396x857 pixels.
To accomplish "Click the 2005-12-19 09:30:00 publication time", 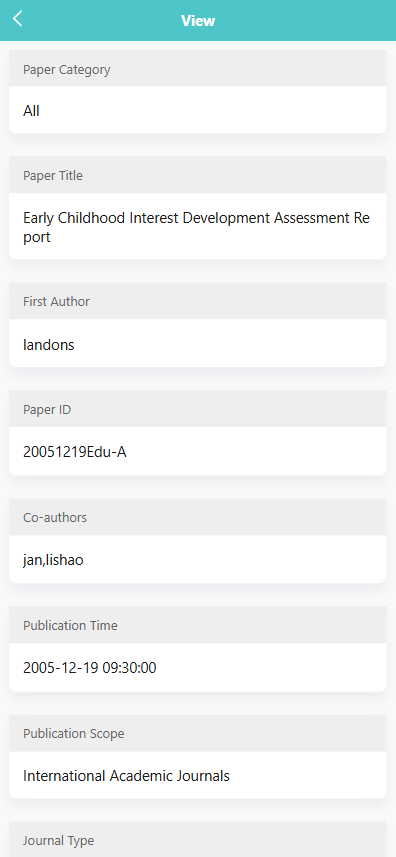I will tap(90, 667).
